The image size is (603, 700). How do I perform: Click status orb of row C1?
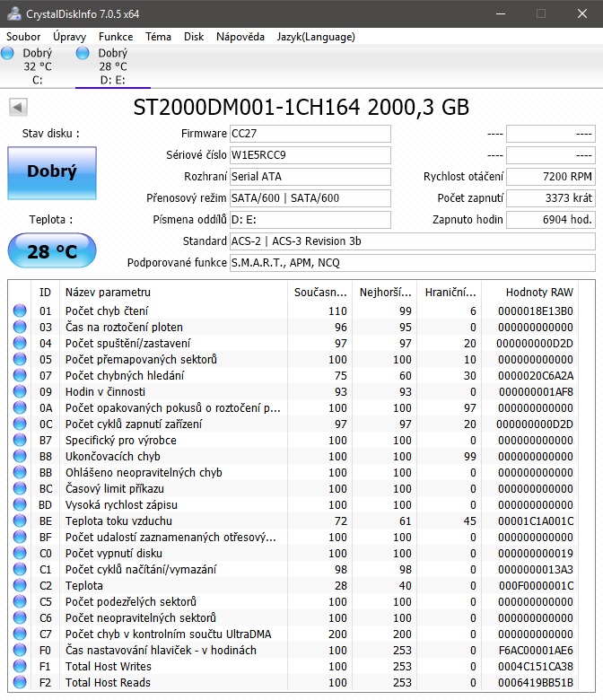point(20,569)
